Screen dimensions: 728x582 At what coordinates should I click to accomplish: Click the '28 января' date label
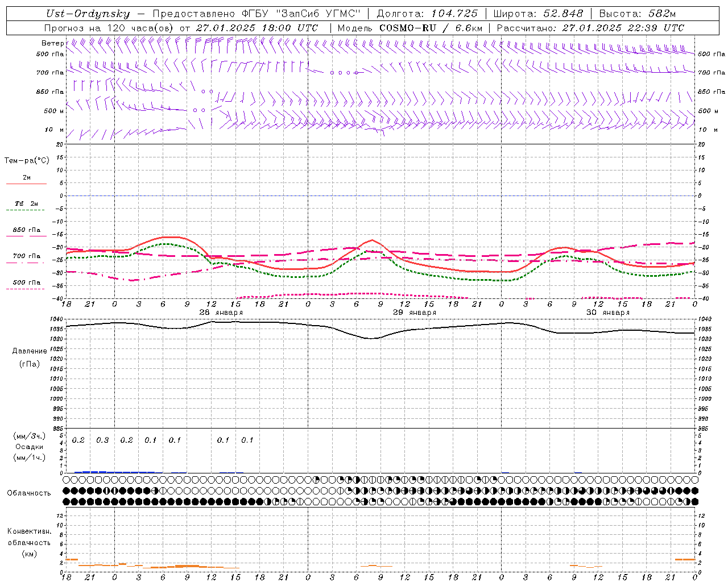click(221, 313)
